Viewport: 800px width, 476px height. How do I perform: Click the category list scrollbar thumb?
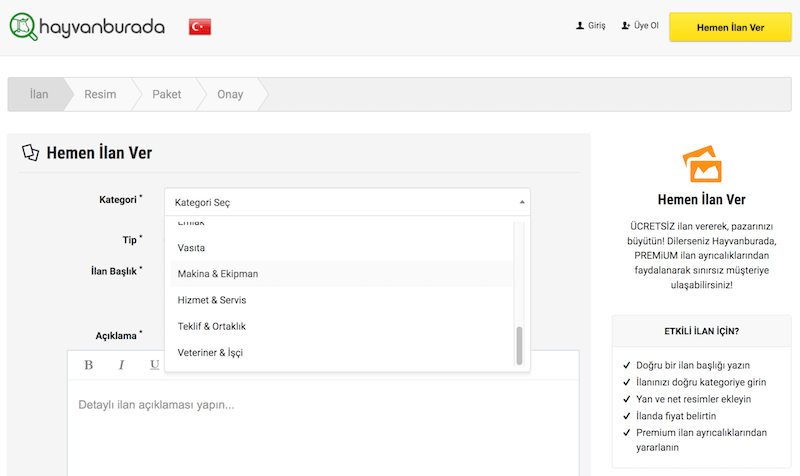[x=519, y=345]
